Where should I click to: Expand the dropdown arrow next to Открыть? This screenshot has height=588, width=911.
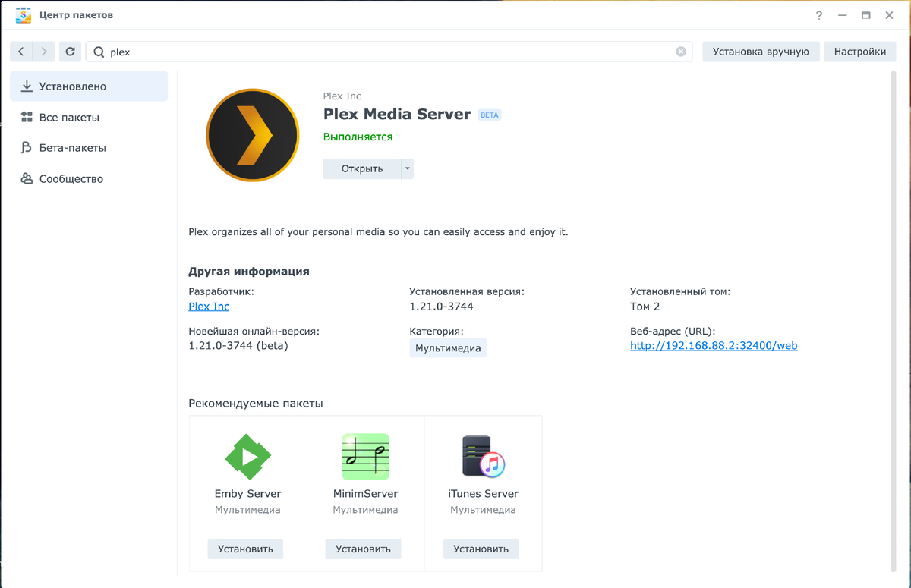click(x=408, y=168)
